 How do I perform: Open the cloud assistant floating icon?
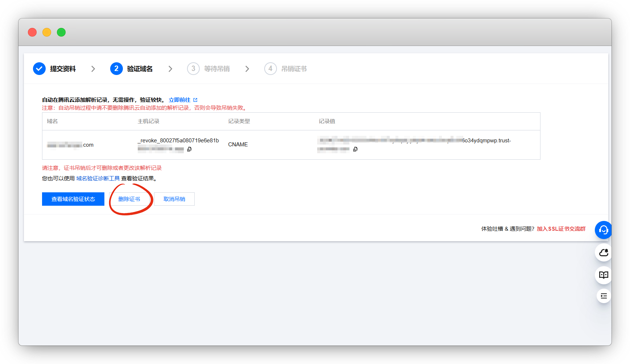coord(604,252)
